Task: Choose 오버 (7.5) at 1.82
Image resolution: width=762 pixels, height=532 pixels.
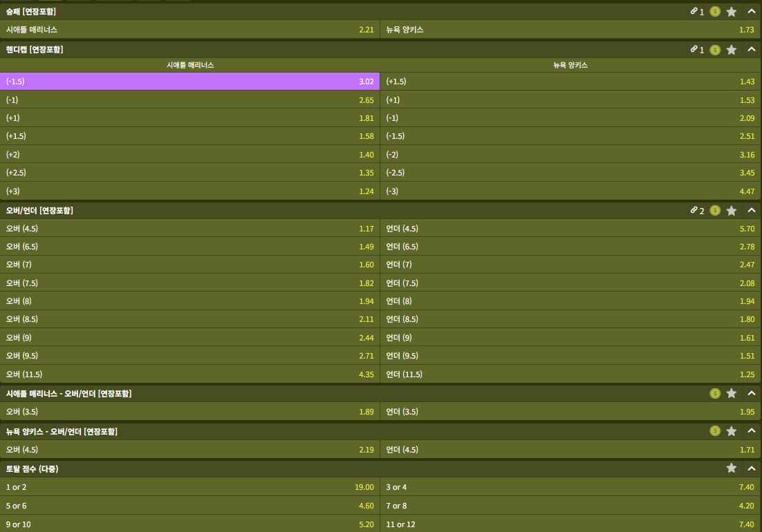Action: [189, 283]
